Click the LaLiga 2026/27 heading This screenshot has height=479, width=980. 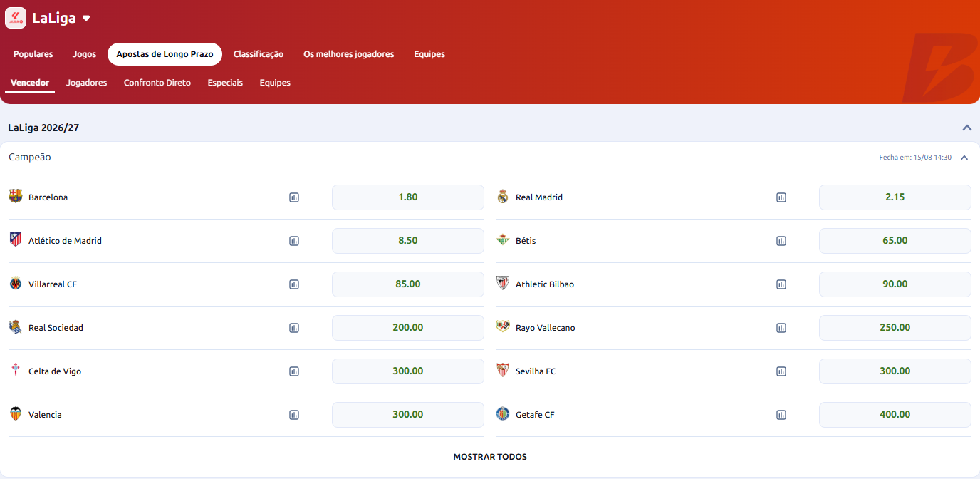(43, 128)
